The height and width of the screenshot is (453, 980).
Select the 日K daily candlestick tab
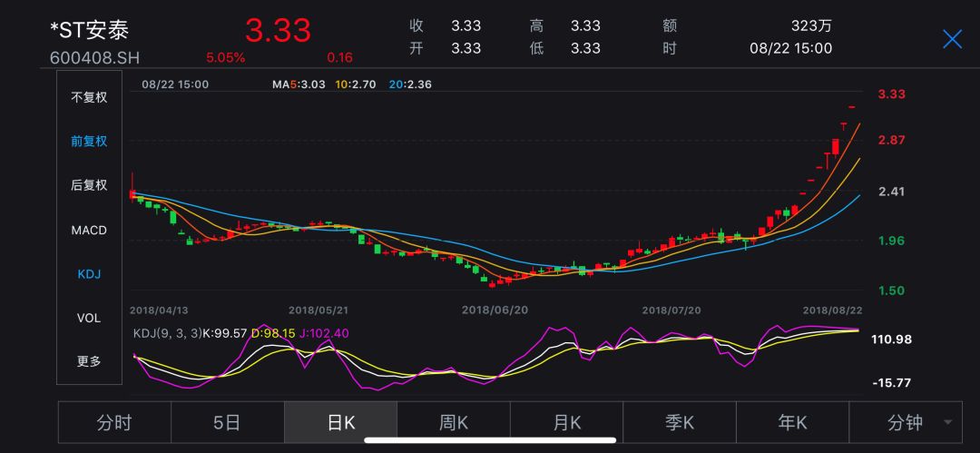(x=340, y=422)
